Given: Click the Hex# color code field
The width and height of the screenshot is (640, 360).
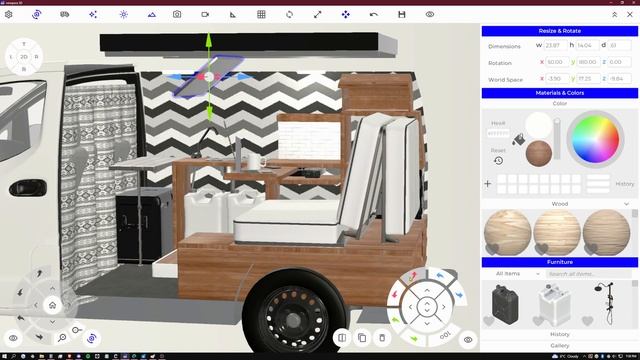Looking at the screenshot, I should [498, 133].
